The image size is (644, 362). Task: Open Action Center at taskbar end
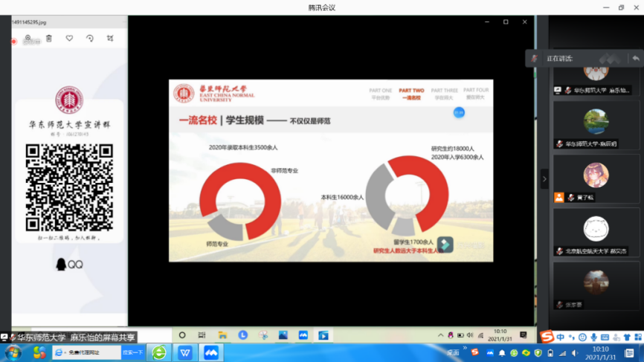[630, 352]
